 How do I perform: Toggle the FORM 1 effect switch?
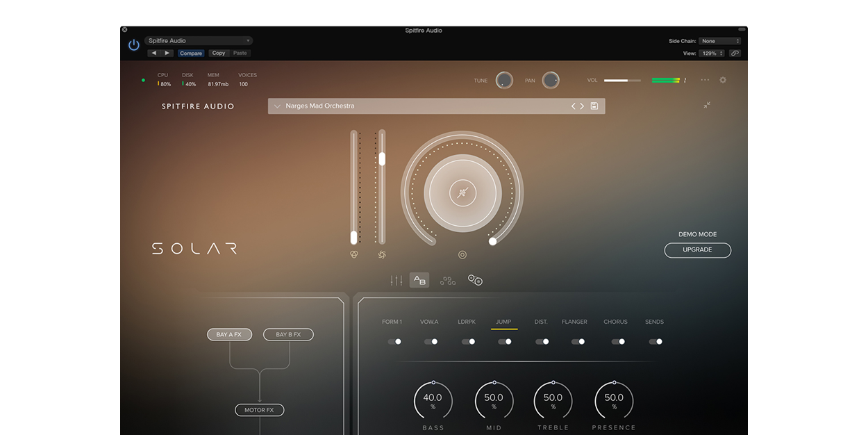coord(394,342)
